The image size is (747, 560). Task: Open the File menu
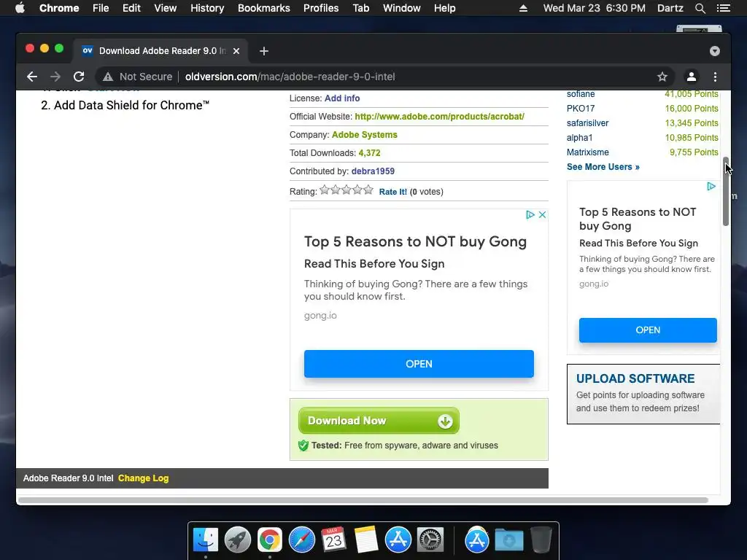(x=101, y=8)
